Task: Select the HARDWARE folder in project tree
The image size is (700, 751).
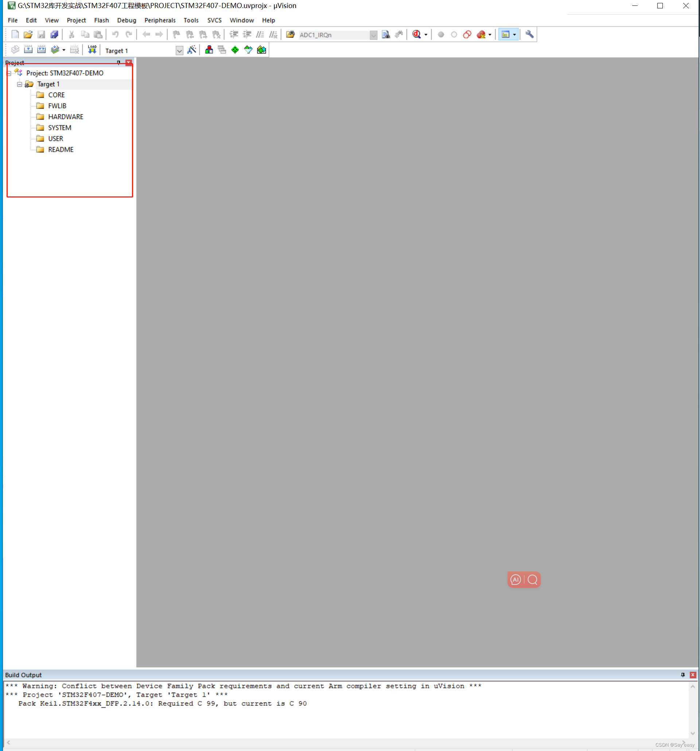Action: coord(65,117)
